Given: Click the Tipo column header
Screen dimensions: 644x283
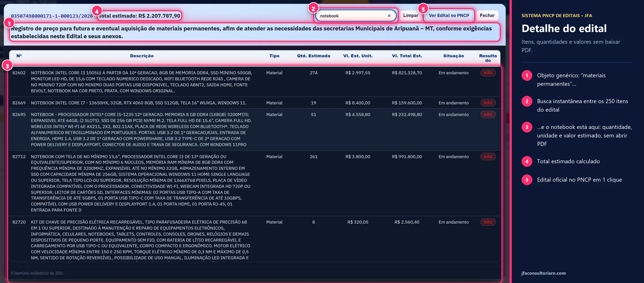Looking at the screenshot, I should [274, 56].
